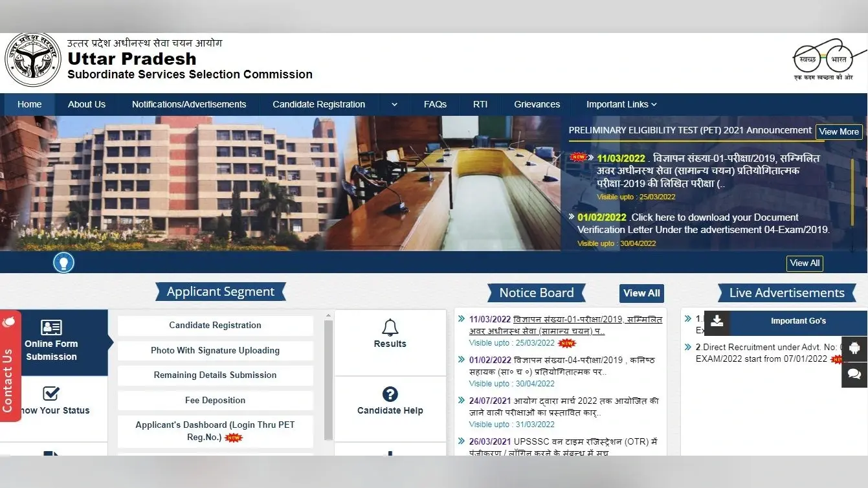This screenshot has width=868, height=488.
Task: Click the Live Advertisements heading
Action: tap(786, 293)
